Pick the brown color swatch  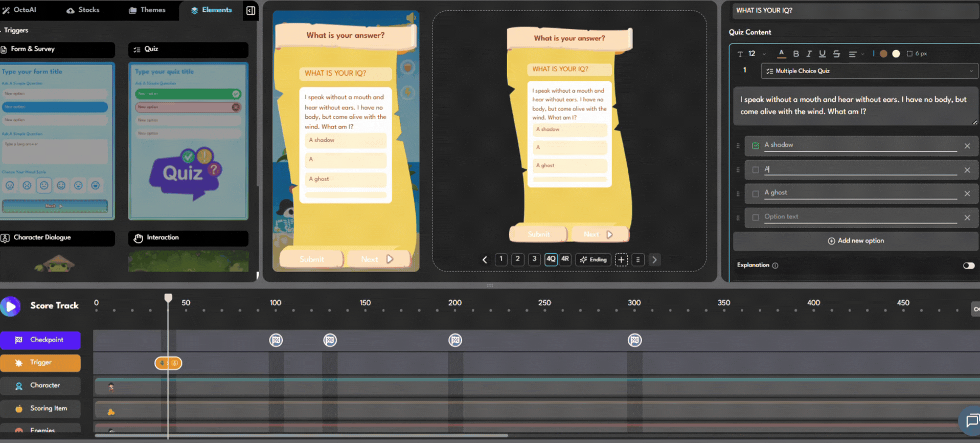883,54
